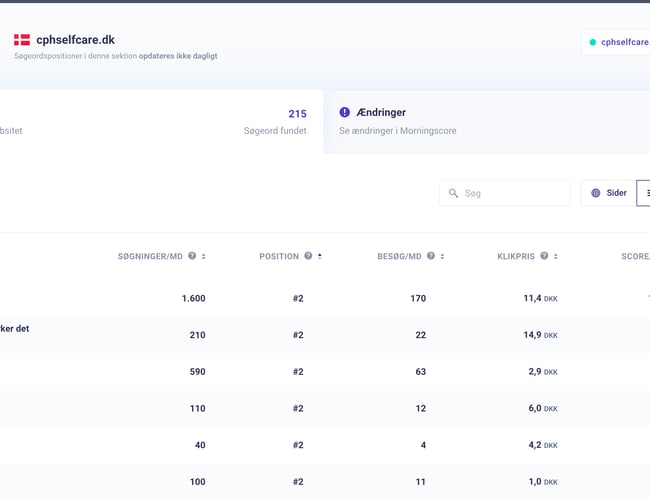Click the exclamation icon next to Ændringer
Image resolution: width=650 pixels, height=500 pixels.
tap(345, 113)
